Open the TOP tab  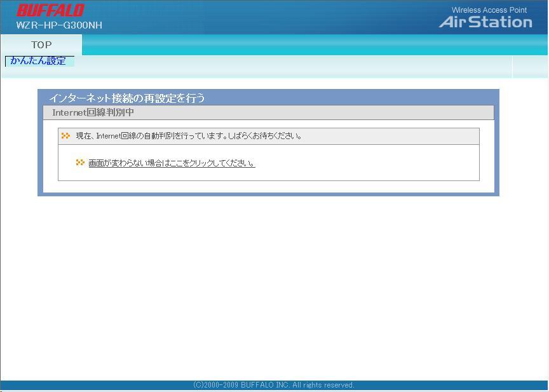[x=41, y=44]
